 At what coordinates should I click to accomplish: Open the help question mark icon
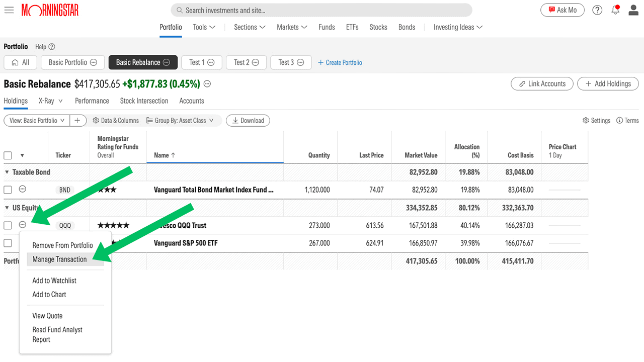[597, 10]
